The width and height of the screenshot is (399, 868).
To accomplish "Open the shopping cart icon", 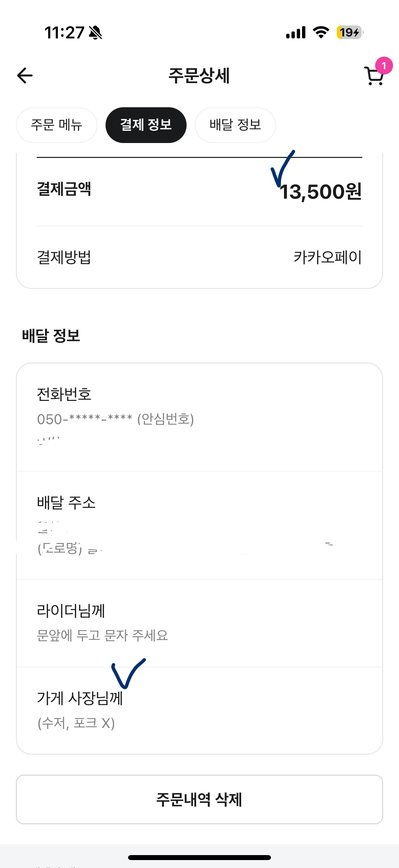I will pyautogui.click(x=373, y=76).
